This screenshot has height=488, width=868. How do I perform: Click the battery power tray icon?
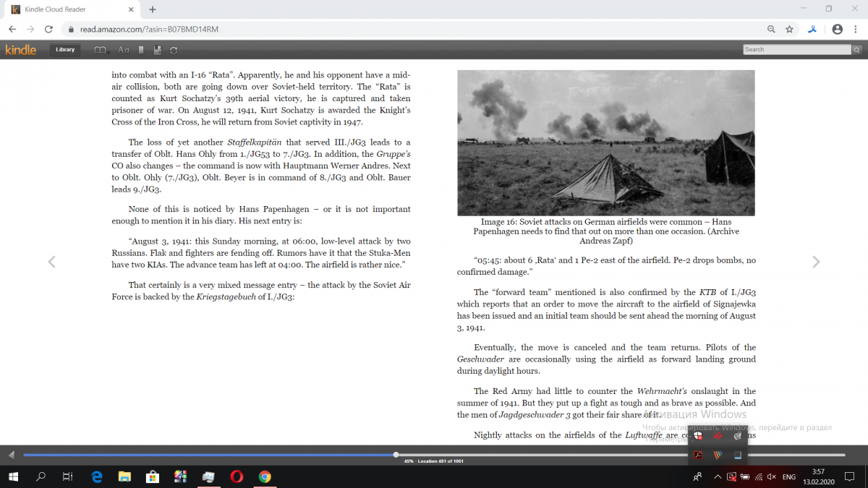click(x=744, y=477)
